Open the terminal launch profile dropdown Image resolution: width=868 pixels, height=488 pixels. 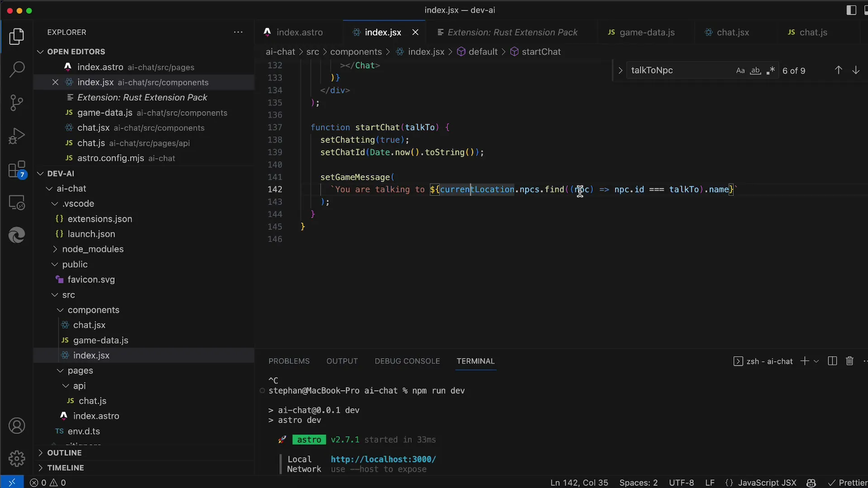(x=816, y=361)
